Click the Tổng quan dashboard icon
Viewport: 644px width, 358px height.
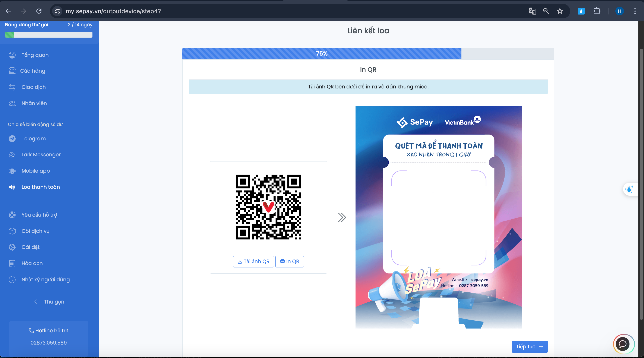[12, 55]
